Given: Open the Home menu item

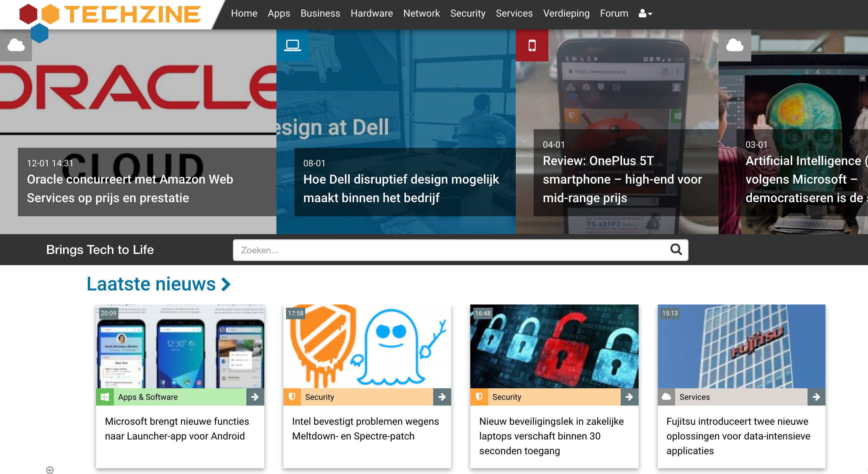Looking at the screenshot, I should (x=244, y=13).
